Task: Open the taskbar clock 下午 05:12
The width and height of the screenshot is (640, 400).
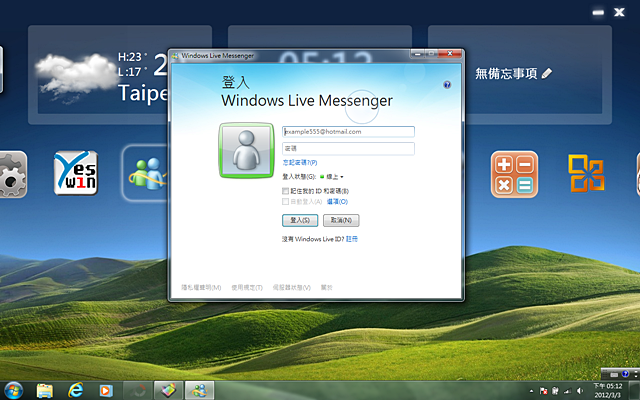Action: coord(607,391)
